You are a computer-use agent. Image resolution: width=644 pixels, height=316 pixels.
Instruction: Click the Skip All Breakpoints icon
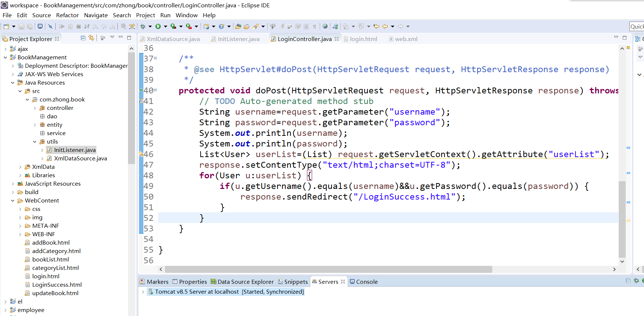pyautogui.click(x=51, y=26)
